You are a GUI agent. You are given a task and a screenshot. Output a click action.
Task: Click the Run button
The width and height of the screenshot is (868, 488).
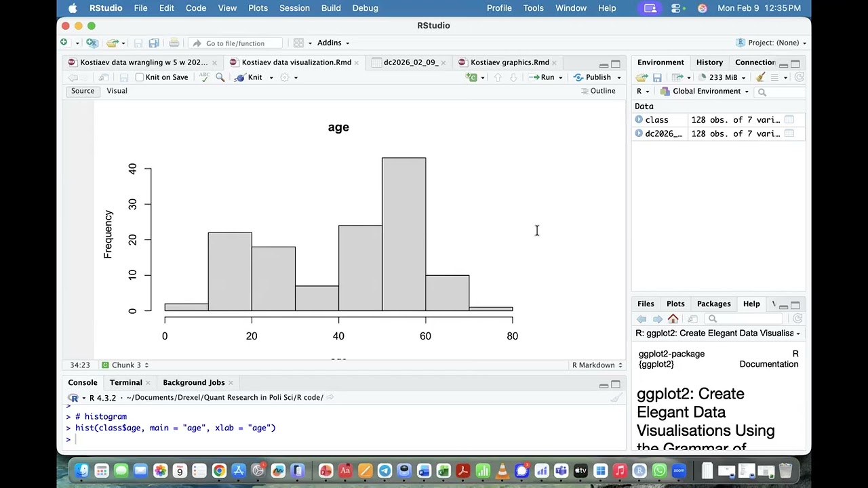[542, 77]
